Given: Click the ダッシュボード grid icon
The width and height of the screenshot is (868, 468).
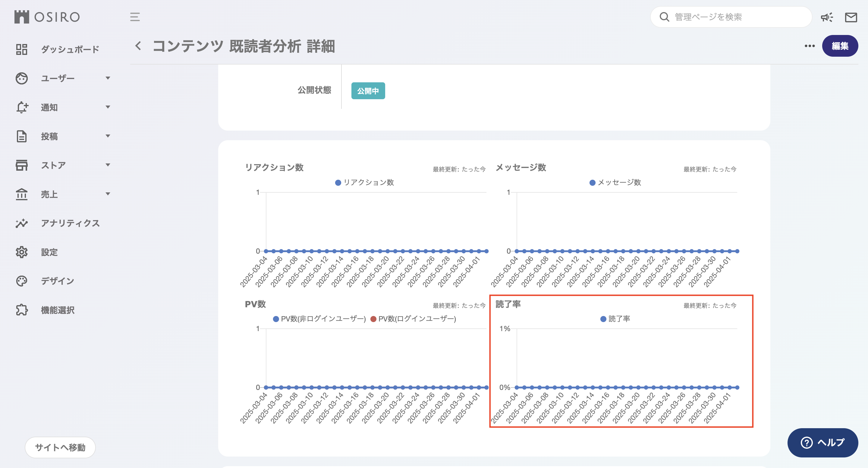Looking at the screenshot, I should 22,49.
